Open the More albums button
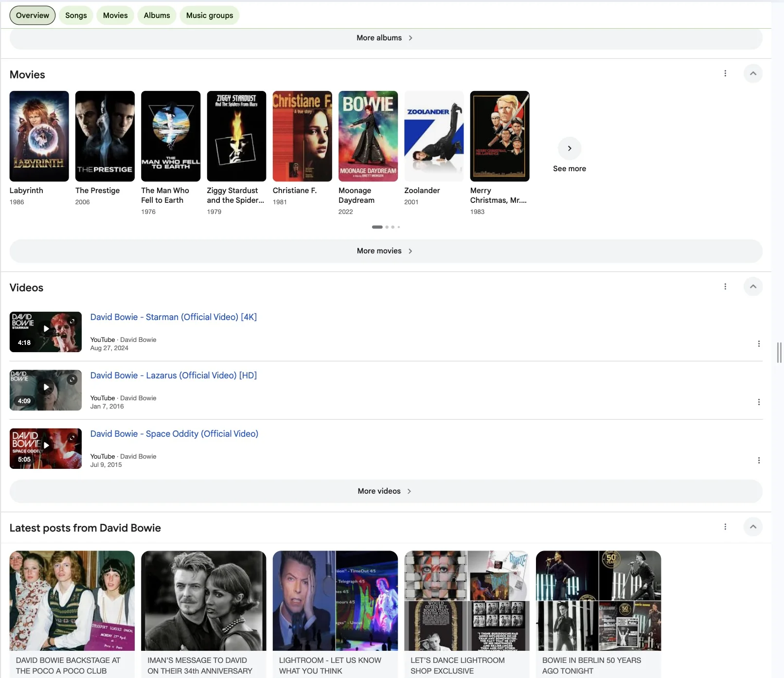 pos(386,38)
